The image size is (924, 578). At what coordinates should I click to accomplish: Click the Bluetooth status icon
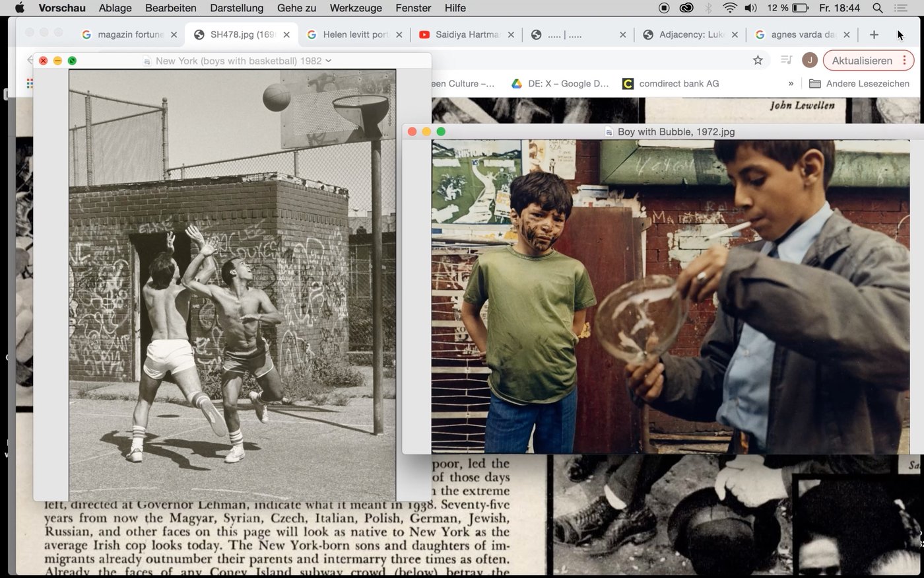[x=708, y=8]
